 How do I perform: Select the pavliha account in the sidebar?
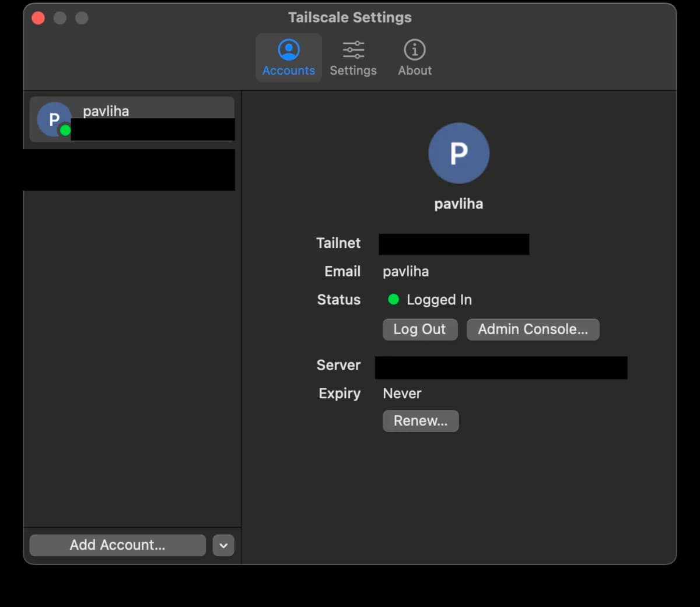132,120
